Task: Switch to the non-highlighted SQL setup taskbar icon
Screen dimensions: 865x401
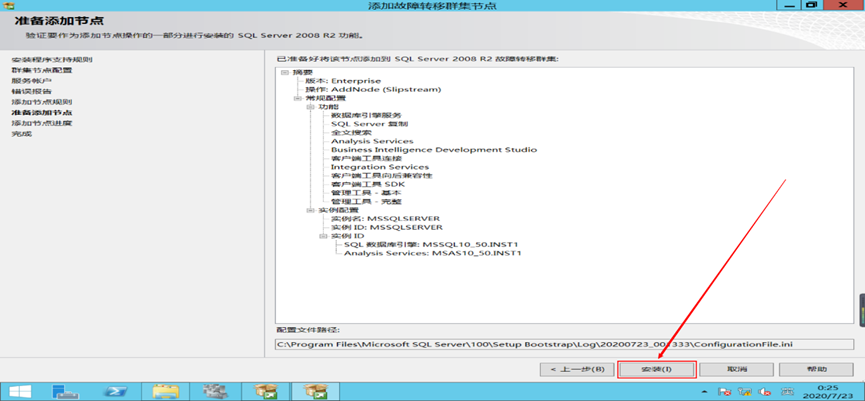Action: (x=265, y=392)
